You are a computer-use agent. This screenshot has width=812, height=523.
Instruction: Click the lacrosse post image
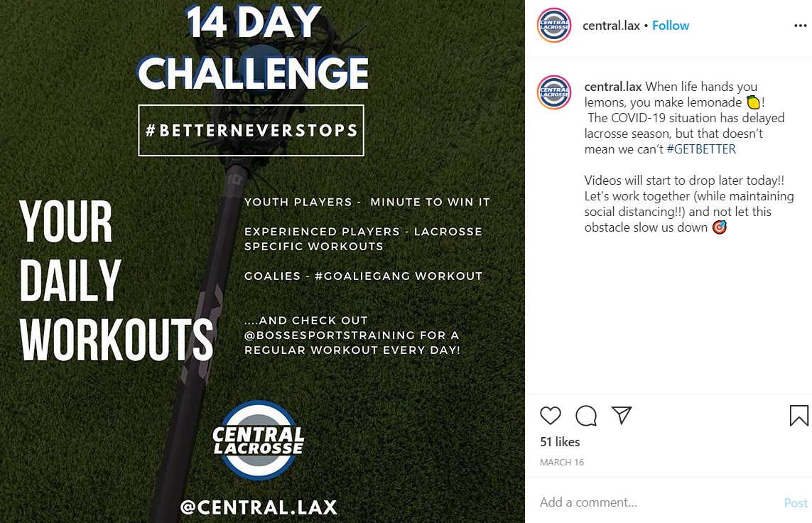pyautogui.click(x=263, y=261)
